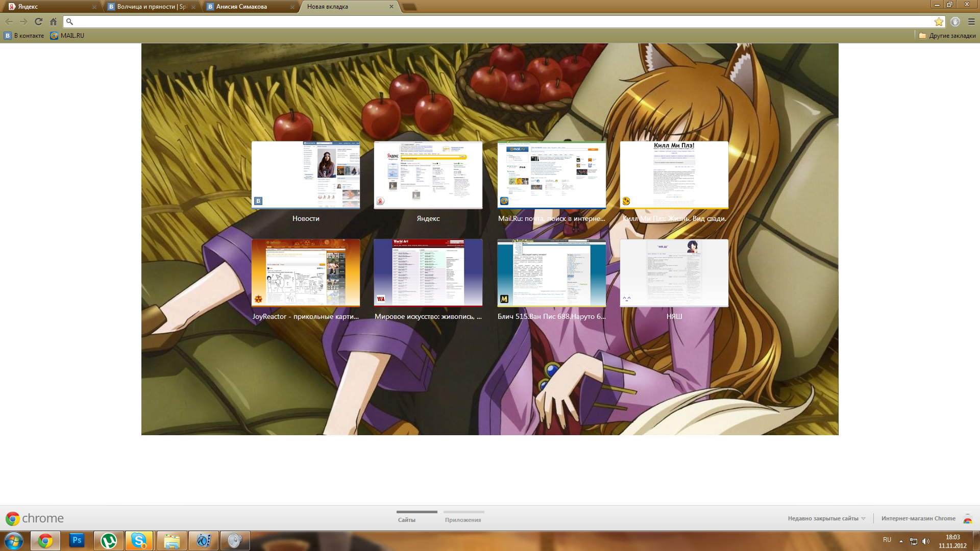Click the JoyReactor favicon on its tile
Image resolution: width=980 pixels, height=551 pixels.
[258, 299]
